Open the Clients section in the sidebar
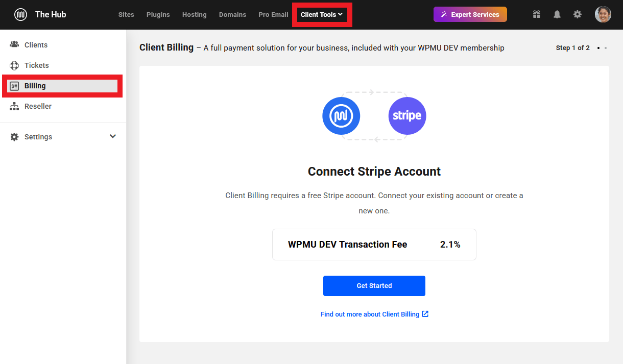This screenshot has width=623, height=364. coord(35,44)
